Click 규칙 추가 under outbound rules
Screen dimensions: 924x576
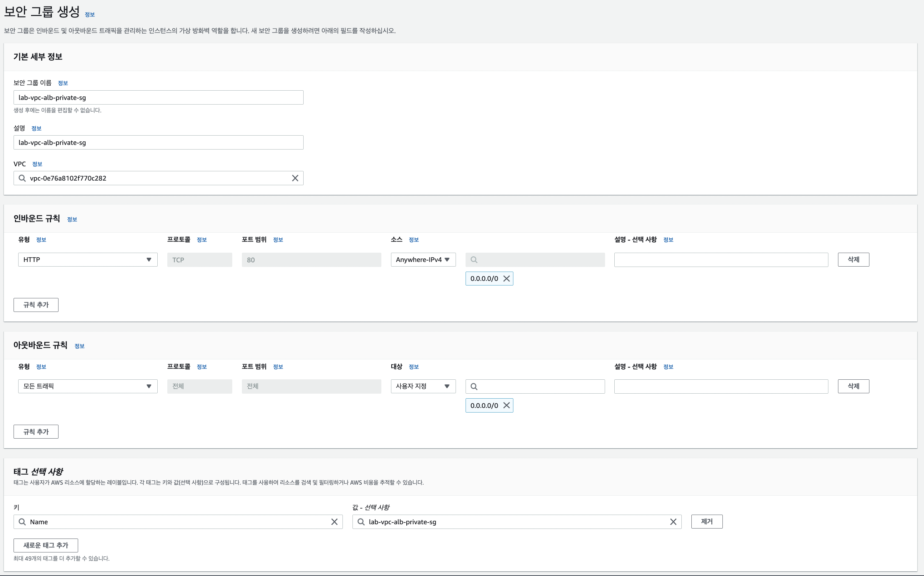(36, 431)
